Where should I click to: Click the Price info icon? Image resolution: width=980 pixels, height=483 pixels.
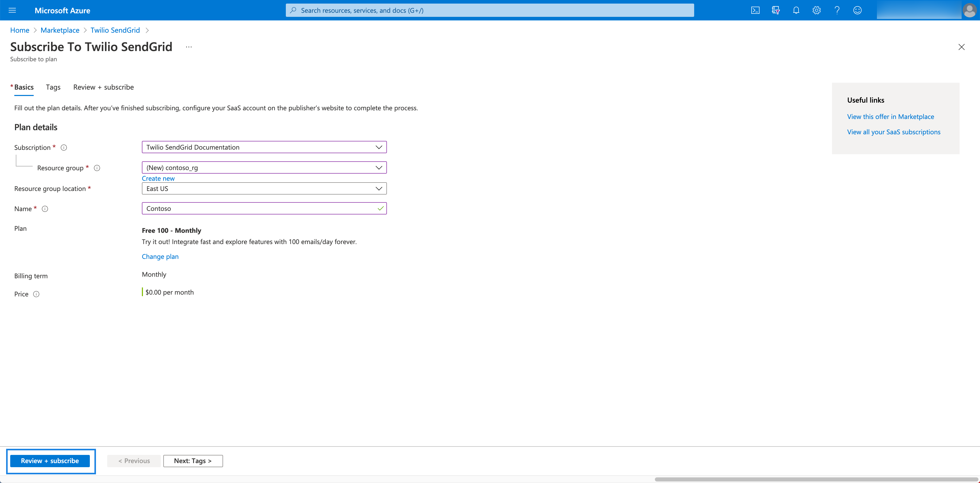36,294
